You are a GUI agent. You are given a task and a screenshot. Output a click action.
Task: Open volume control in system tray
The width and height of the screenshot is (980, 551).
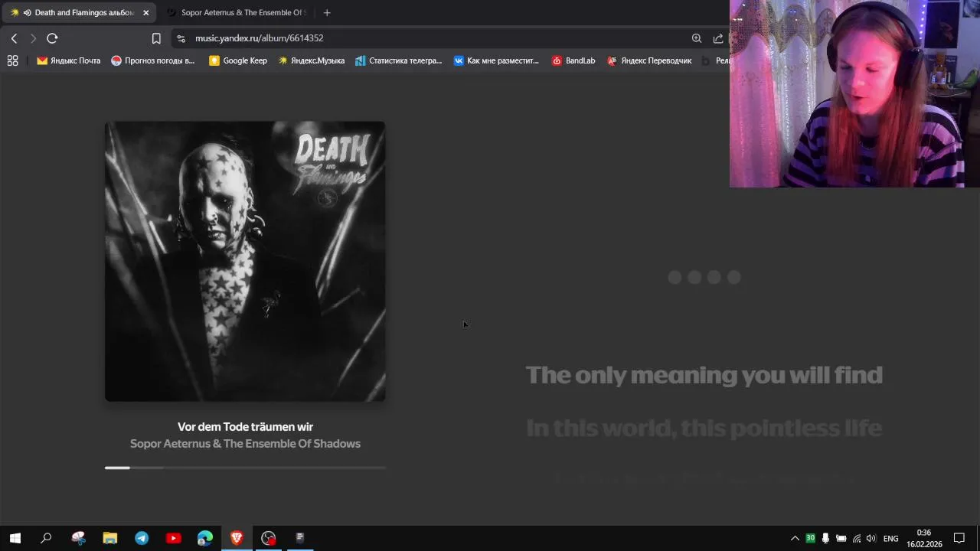tap(871, 539)
